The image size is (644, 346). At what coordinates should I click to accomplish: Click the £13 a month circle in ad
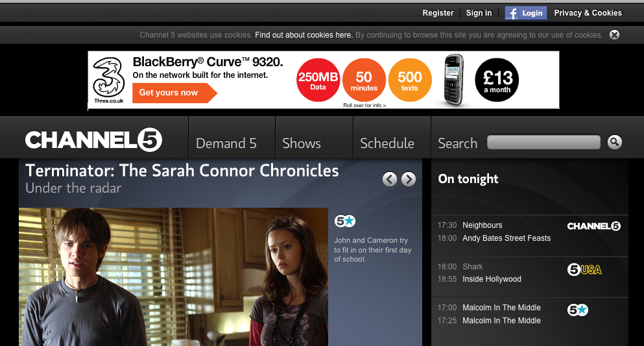[x=497, y=80]
